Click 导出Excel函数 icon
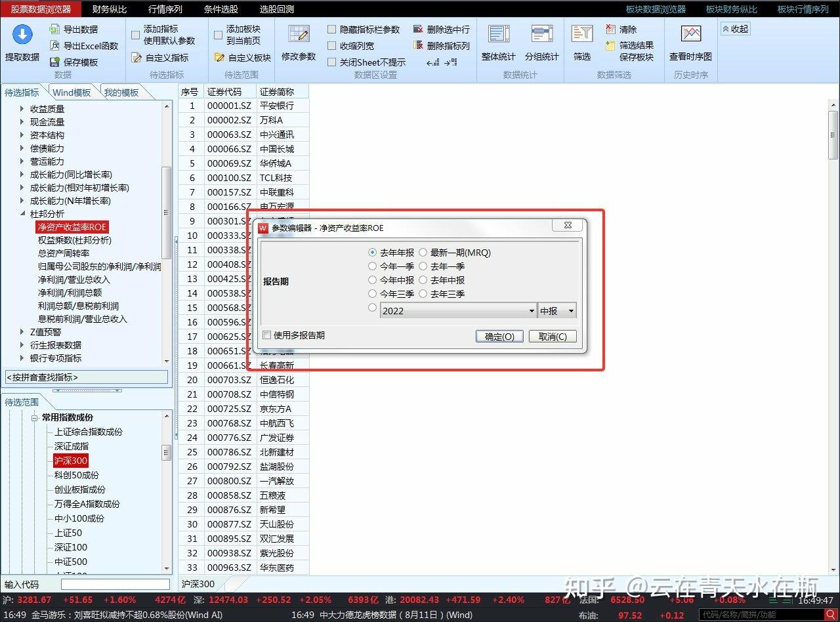Screen dimensions: 840x622 pyautogui.click(x=55, y=46)
